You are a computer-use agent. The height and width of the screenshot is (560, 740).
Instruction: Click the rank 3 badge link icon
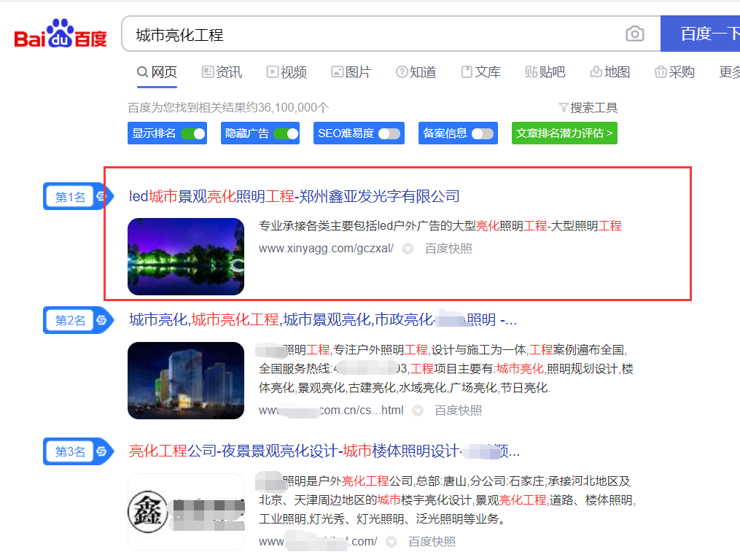click(101, 451)
